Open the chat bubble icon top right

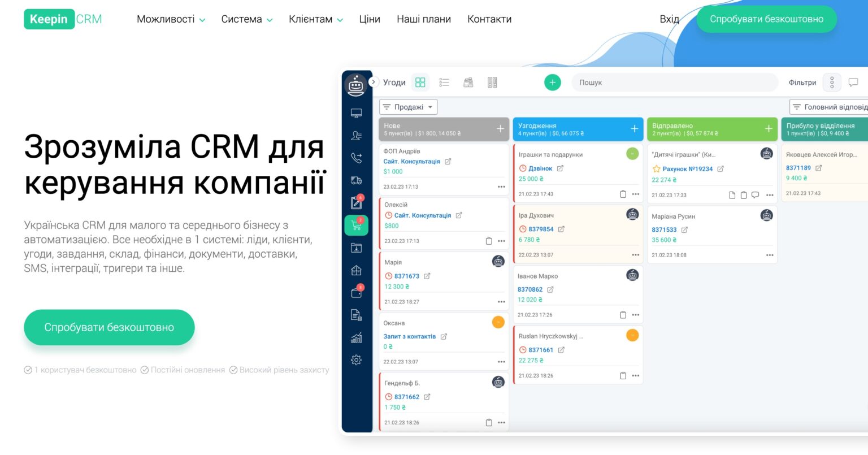(x=853, y=82)
